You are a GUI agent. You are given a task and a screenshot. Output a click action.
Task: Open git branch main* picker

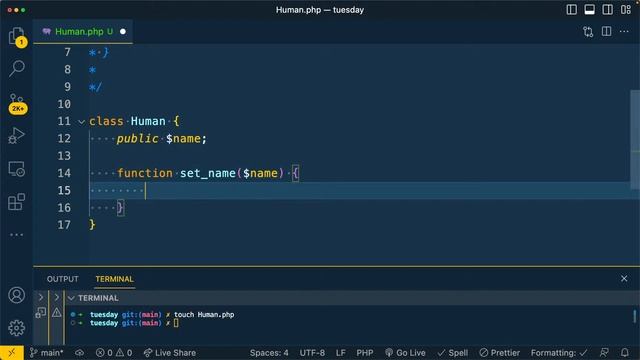47,353
